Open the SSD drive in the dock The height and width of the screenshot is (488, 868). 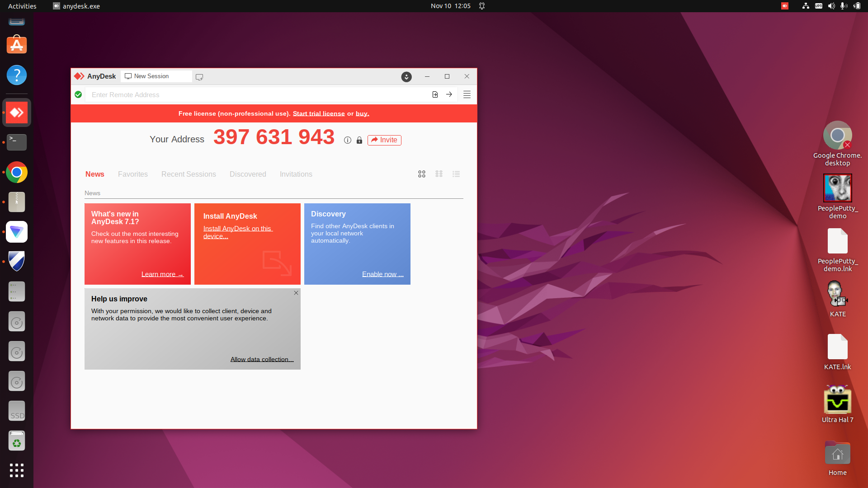coord(17,411)
